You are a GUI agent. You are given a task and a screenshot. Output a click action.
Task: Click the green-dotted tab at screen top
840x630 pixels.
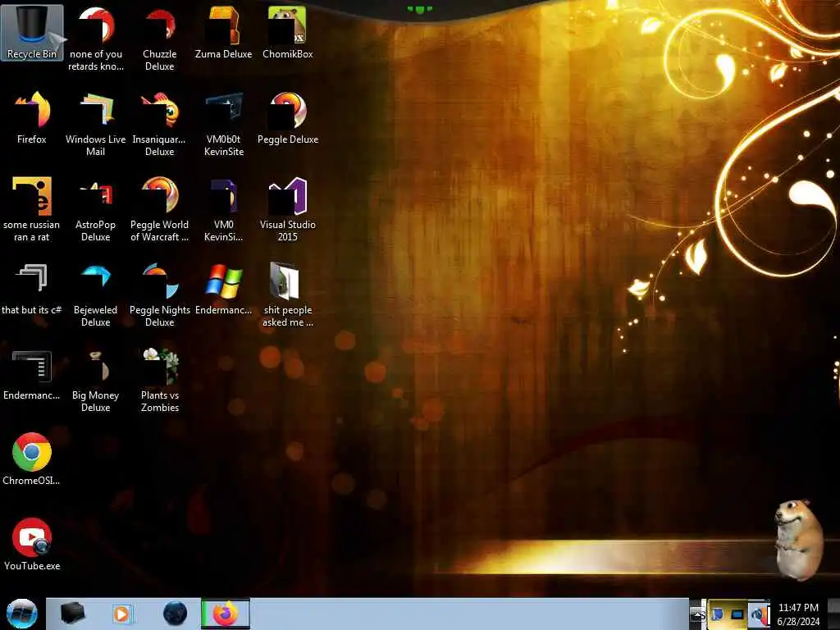click(419, 9)
